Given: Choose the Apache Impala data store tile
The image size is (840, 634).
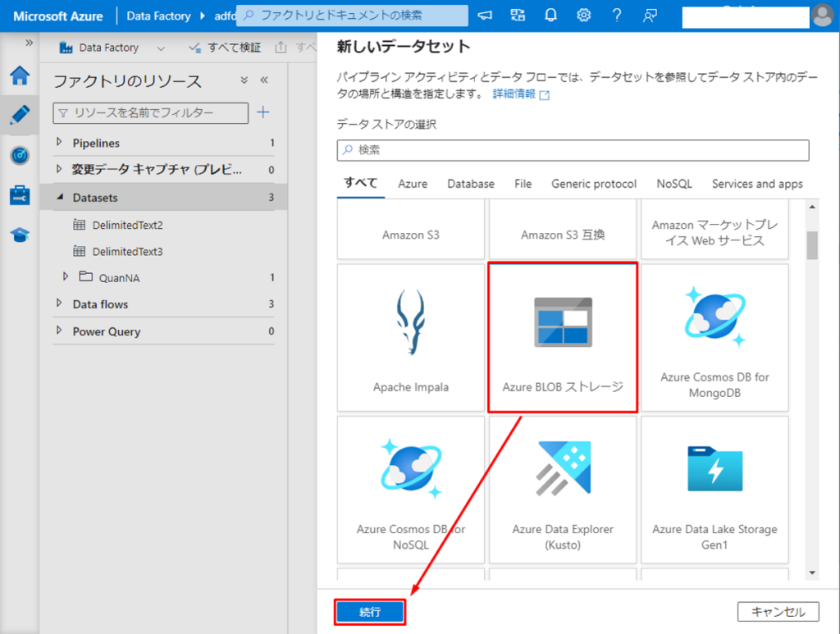Looking at the screenshot, I should click(410, 338).
